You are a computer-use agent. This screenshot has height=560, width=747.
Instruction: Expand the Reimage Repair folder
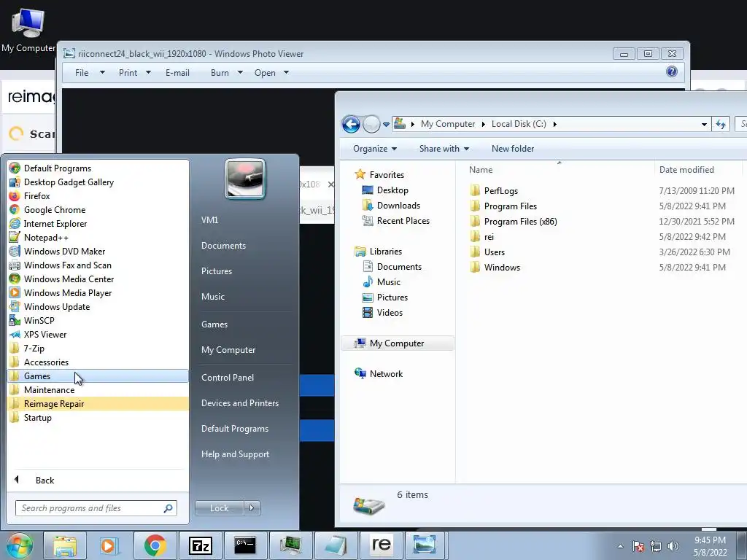(x=98, y=403)
